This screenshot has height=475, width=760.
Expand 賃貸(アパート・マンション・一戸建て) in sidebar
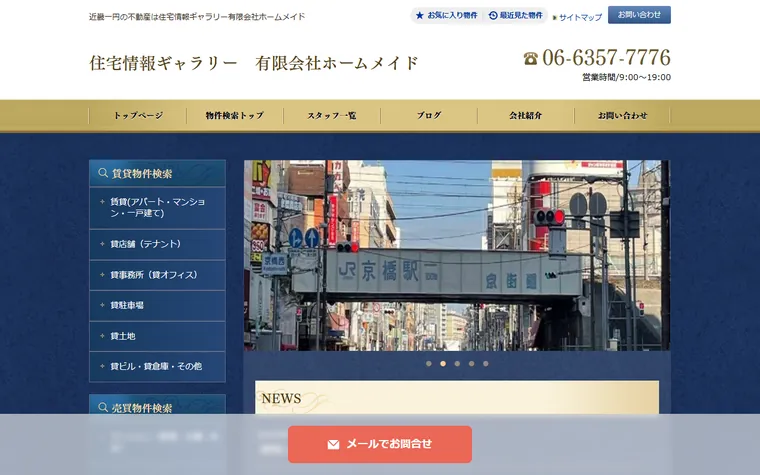[158, 207]
